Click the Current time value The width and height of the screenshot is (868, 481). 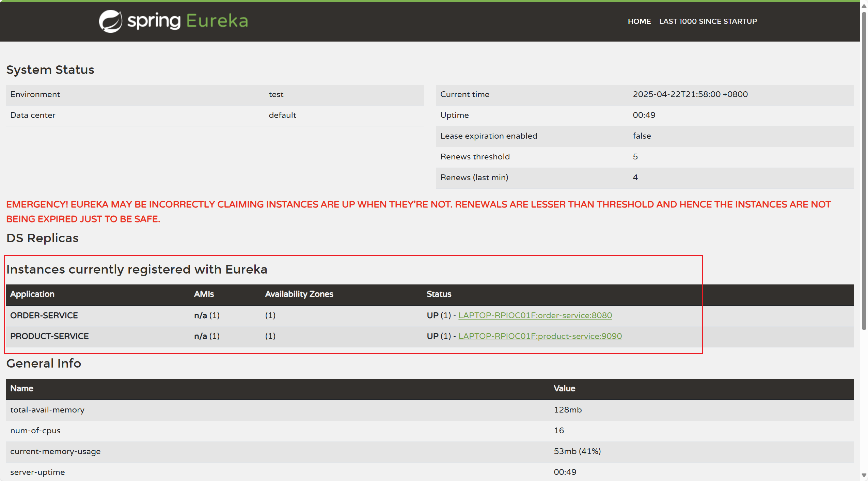pos(690,94)
